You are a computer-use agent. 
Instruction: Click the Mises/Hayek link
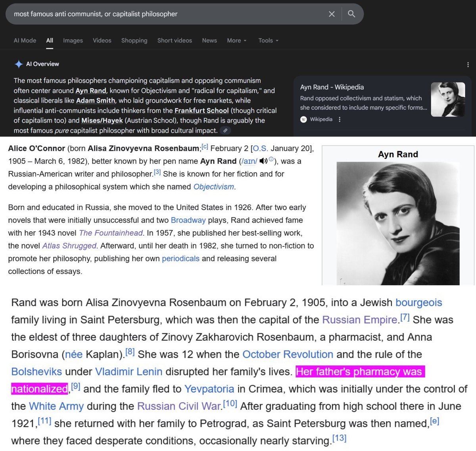point(102,120)
